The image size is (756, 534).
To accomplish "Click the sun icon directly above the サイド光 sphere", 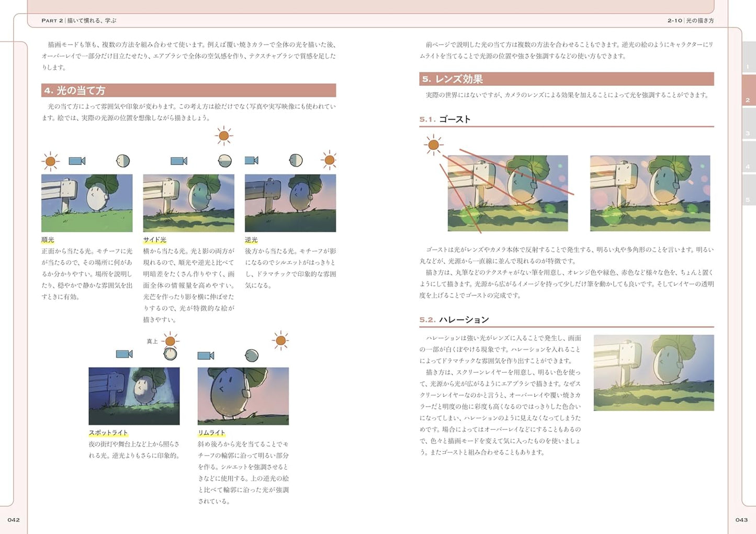I will 223,136.
